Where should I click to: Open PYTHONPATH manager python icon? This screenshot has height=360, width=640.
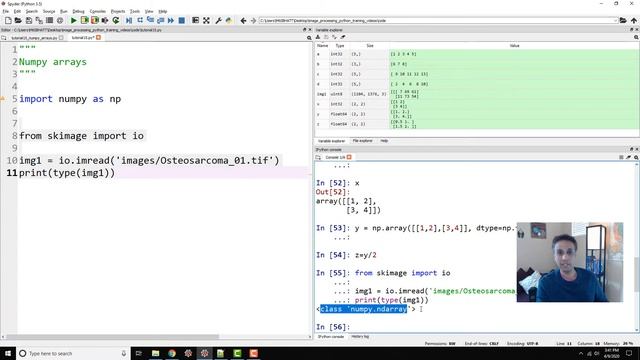[x=229, y=20]
